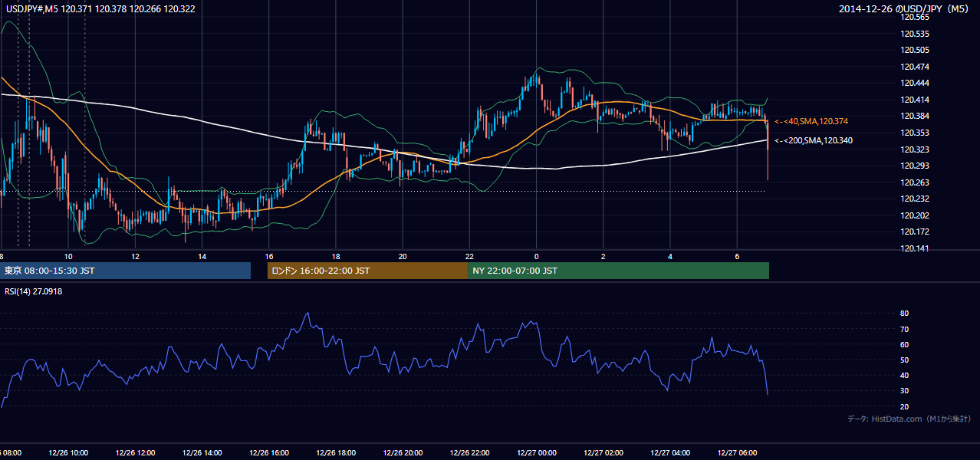Click the RSI 40 level label

click(x=904, y=375)
